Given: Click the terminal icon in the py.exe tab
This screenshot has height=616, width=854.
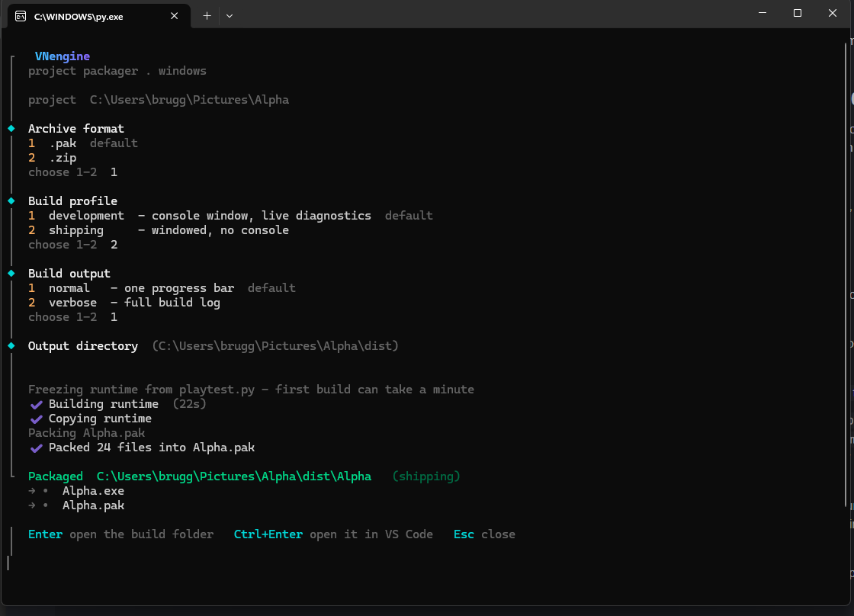Looking at the screenshot, I should [x=21, y=16].
